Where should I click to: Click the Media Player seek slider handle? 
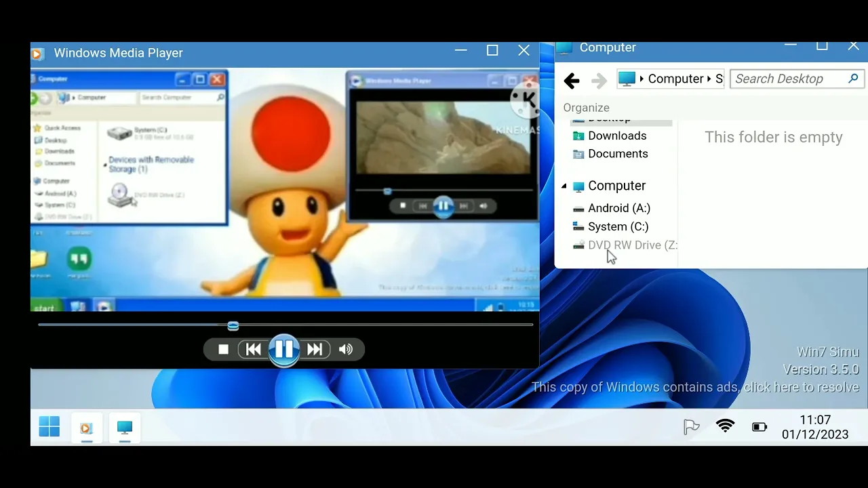click(x=233, y=326)
